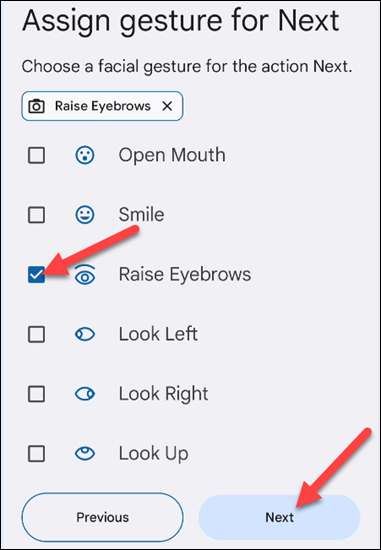Toggle the Look Up checkbox
The image size is (381, 550).
click(x=36, y=454)
